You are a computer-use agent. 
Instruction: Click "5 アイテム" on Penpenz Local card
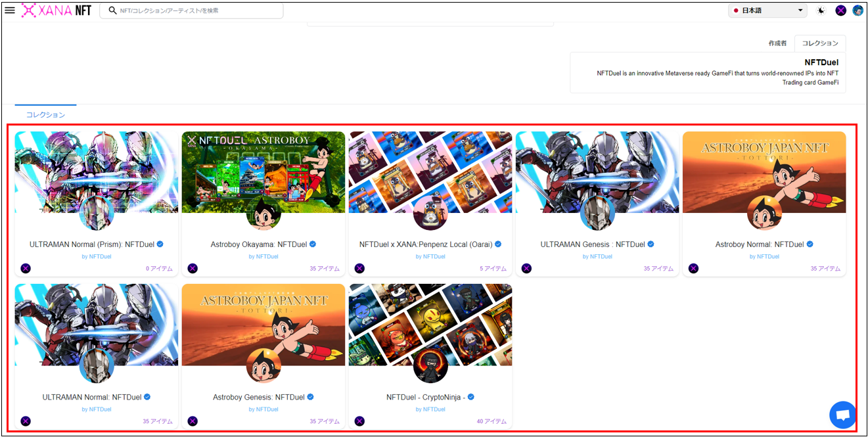click(493, 268)
